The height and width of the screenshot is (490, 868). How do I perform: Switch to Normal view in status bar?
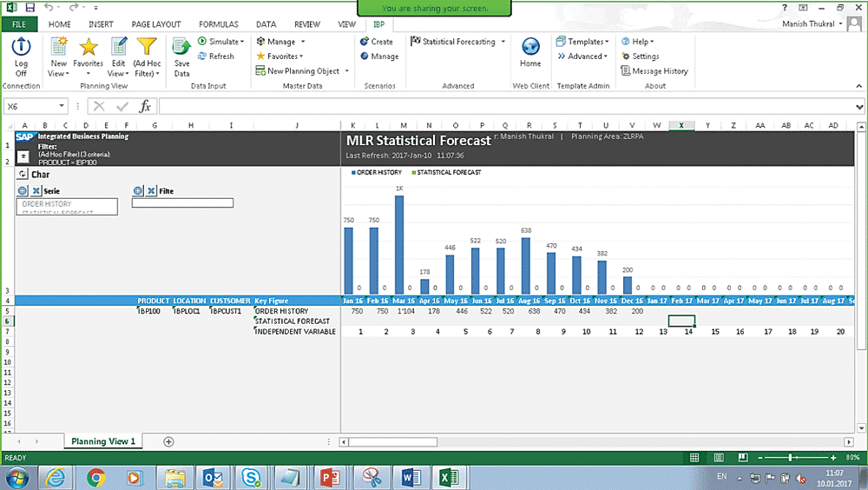(x=694, y=457)
